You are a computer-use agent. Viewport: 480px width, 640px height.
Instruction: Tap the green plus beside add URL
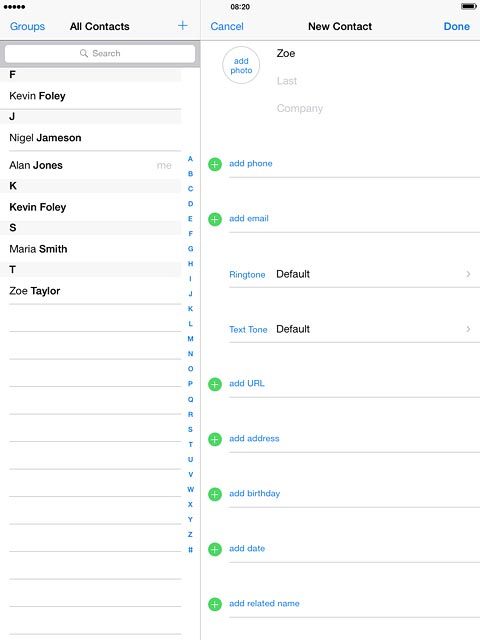tap(215, 384)
